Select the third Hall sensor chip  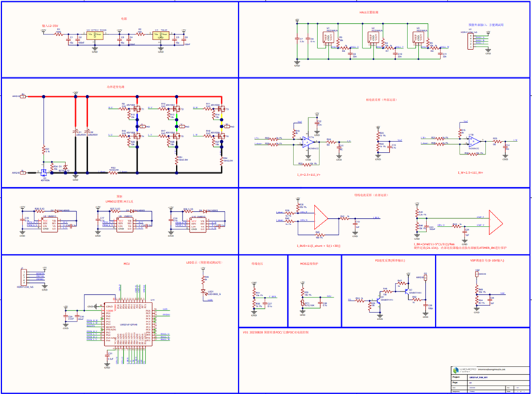point(420,37)
